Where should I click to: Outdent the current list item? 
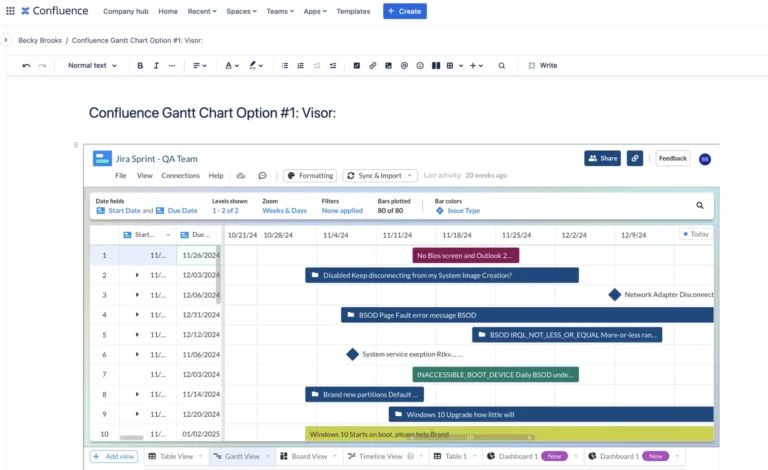[317, 66]
